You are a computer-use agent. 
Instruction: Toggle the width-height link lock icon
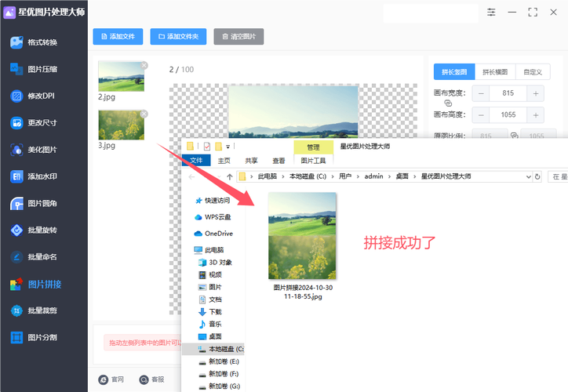pyautogui.click(x=448, y=103)
